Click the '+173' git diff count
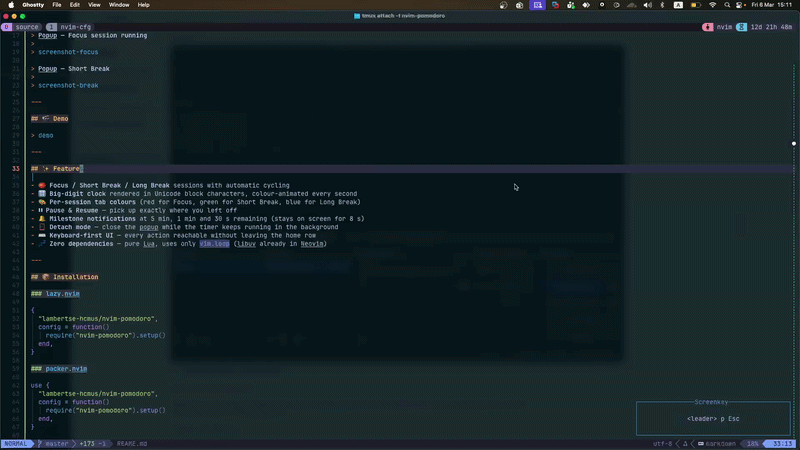This screenshot has height=450, width=800. (x=87, y=444)
